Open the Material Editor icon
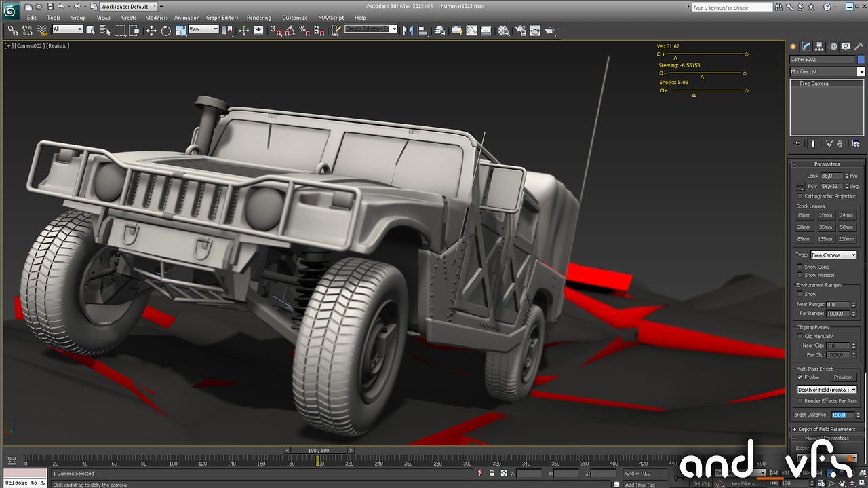The width and height of the screenshot is (868, 488). [x=503, y=31]
